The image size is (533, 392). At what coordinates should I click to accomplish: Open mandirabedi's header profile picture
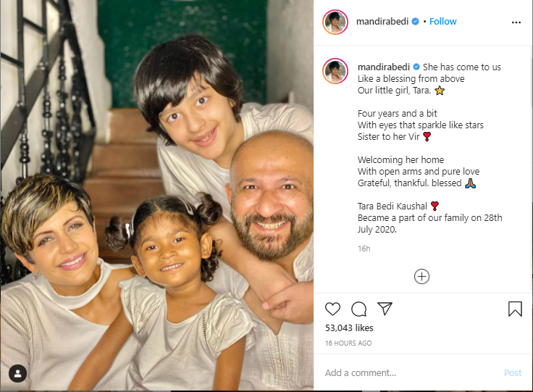click(335, 22)
